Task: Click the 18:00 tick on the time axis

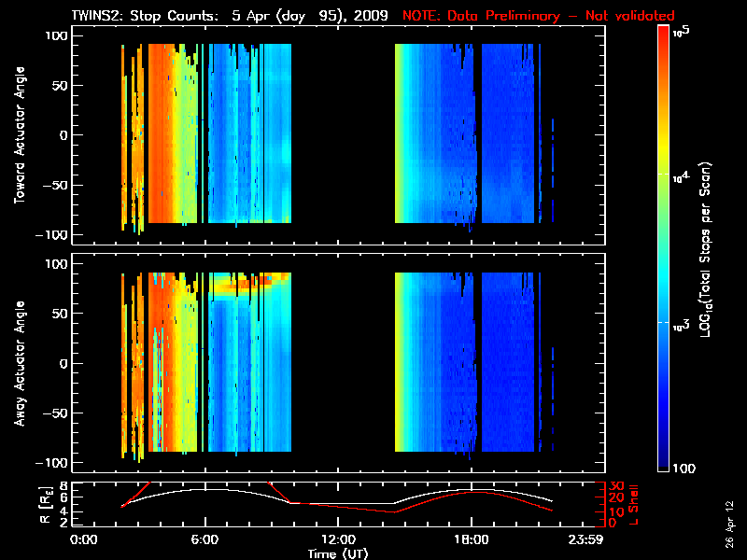Action: [x=471, y=539]
